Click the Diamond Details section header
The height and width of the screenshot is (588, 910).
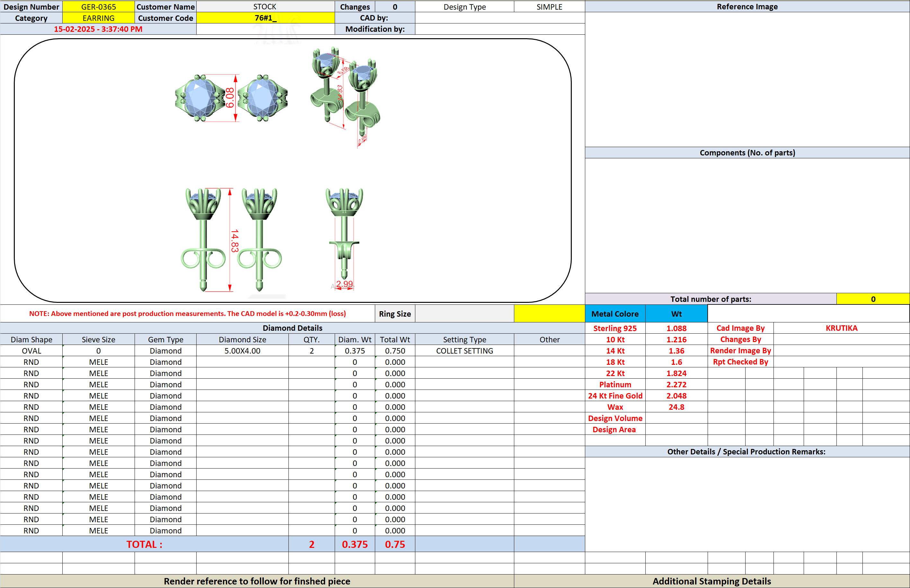click(x=293, y=328)
